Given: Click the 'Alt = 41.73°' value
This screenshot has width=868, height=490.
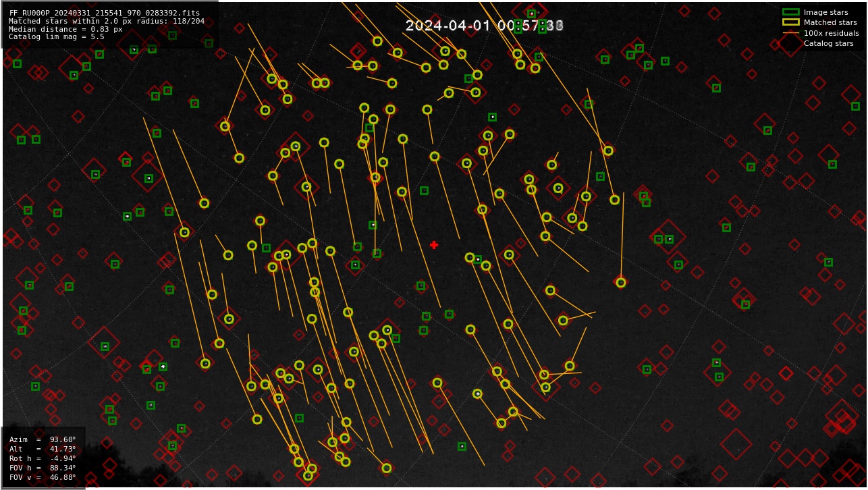Looking at the screenshot, I should [43, 449].
